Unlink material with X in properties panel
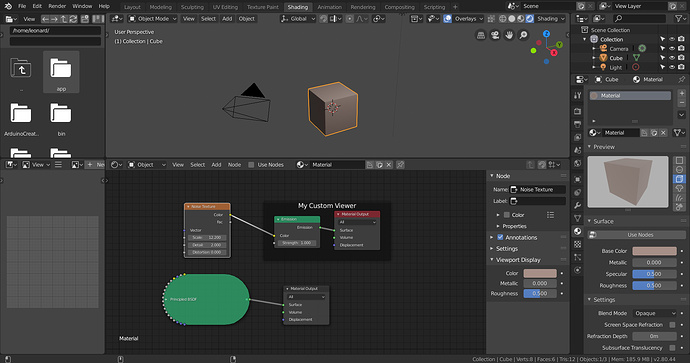This screenshot has width=690, height=363. pos(664,132)
